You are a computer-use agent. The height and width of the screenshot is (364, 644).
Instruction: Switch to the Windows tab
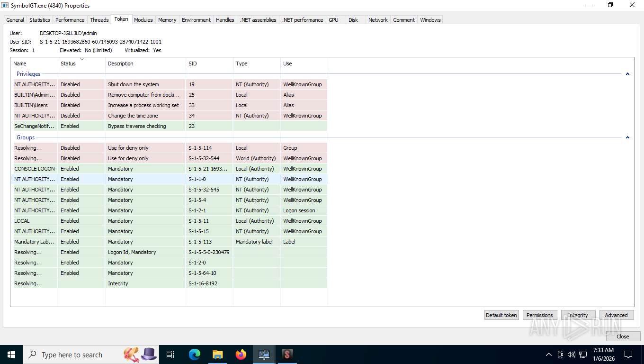430,20
